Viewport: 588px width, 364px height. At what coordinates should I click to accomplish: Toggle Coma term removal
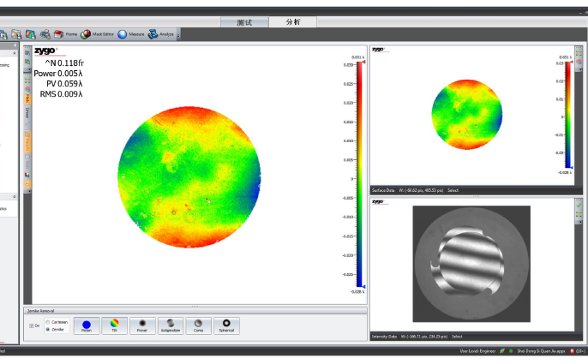click(x=198, y=325)
